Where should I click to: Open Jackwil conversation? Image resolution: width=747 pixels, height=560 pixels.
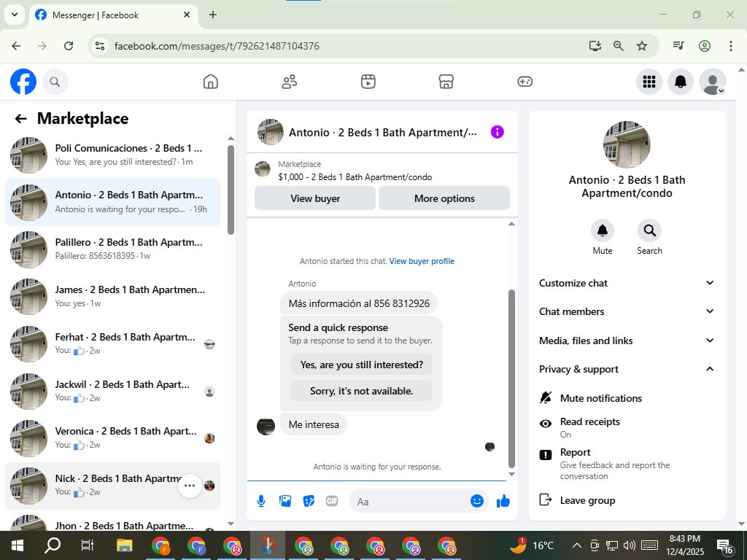tap(112, 391)
